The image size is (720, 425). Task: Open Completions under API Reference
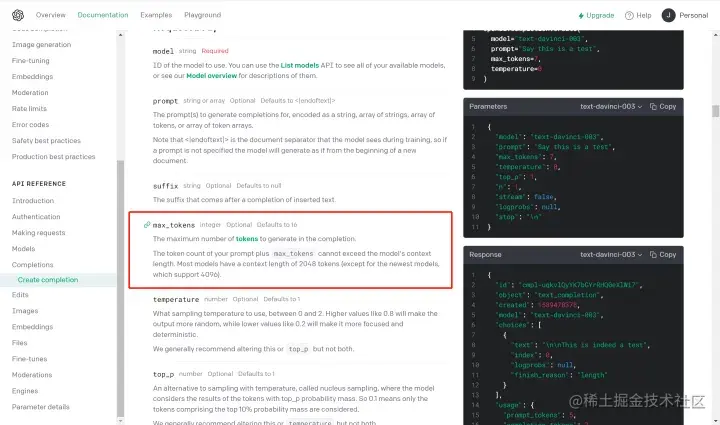pyautogui.click(x=33, y=265)
